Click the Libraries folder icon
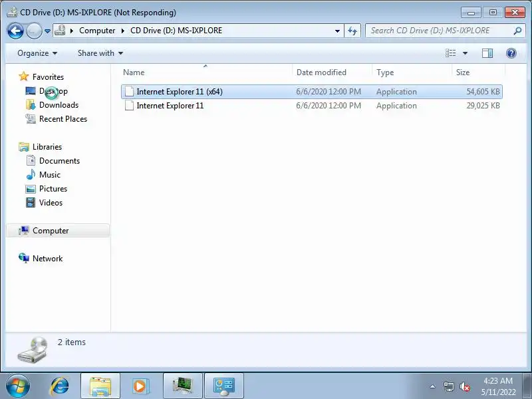Screen dimensions: 532x399 tap(24, 146)
